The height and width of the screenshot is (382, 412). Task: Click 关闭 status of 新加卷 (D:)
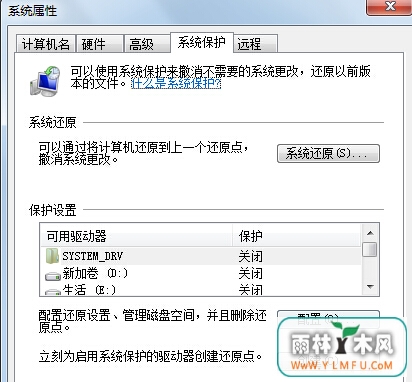[250, 274]
